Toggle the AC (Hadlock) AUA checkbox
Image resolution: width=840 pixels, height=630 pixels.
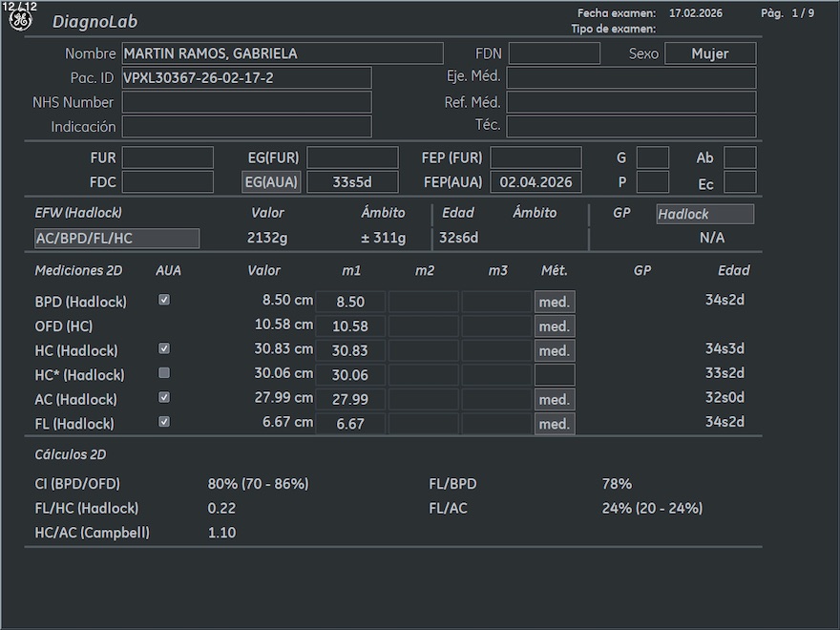click(164, 397)
